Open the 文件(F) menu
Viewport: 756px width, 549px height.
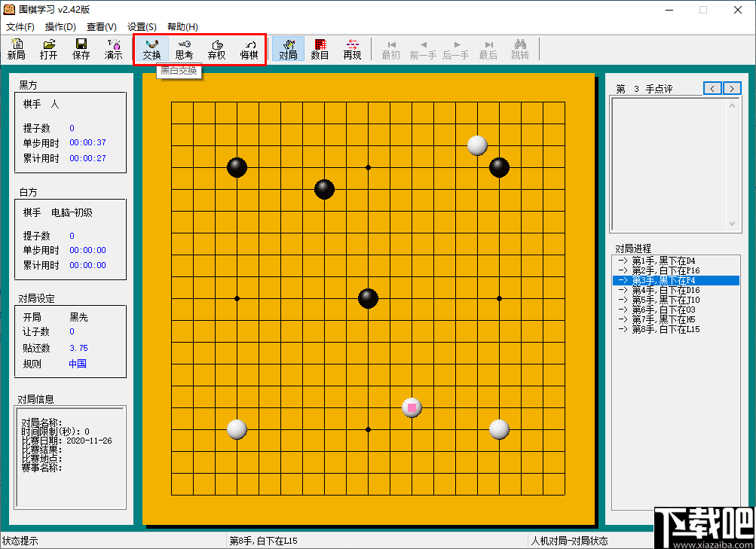[20, 26]
